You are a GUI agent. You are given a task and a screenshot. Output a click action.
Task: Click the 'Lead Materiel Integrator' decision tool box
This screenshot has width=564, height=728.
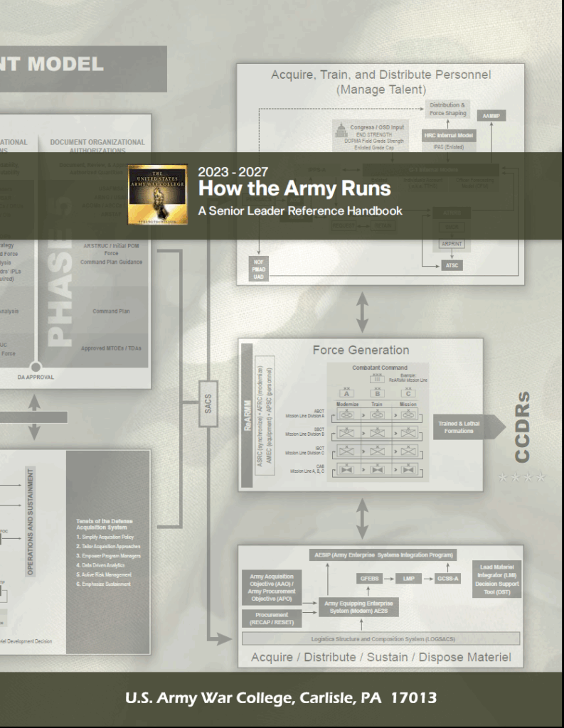pyautogui.click(x=496, y=579)
